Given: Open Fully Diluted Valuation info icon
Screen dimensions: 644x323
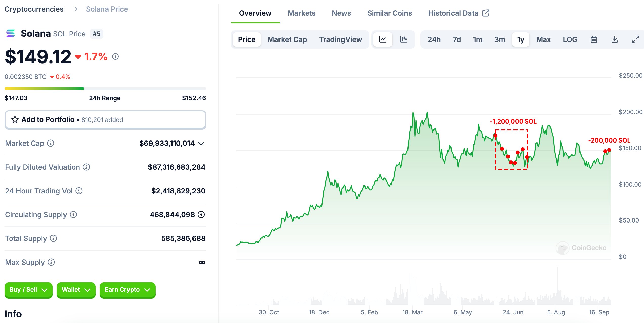Looking at the screenshot, I should [x=86, y=167].
